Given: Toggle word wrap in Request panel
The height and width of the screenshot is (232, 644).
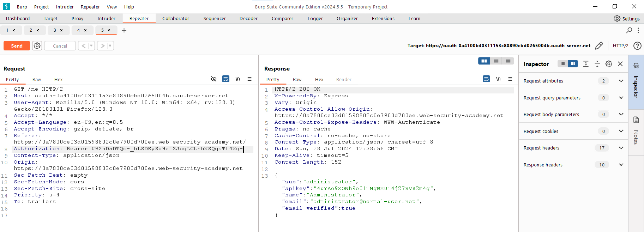Looking at the screenshot, I should (x=225, y=79).
